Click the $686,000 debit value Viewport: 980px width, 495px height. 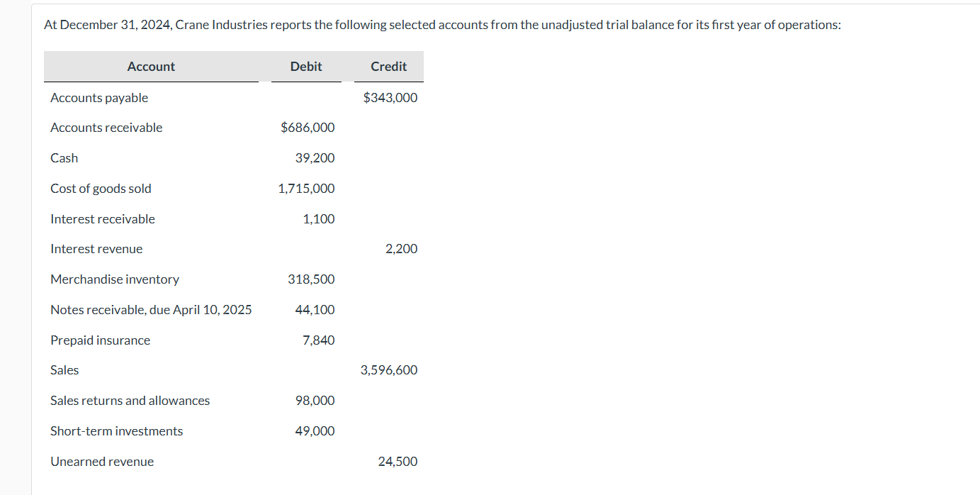click(x=308, y=128)
